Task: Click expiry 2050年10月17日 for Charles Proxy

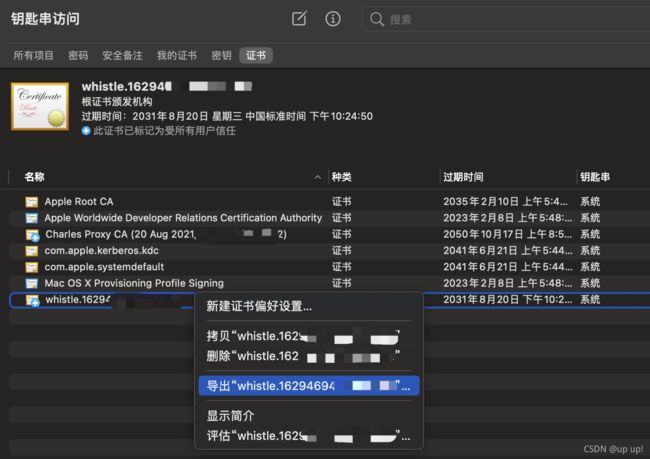Action: point(507,234)
